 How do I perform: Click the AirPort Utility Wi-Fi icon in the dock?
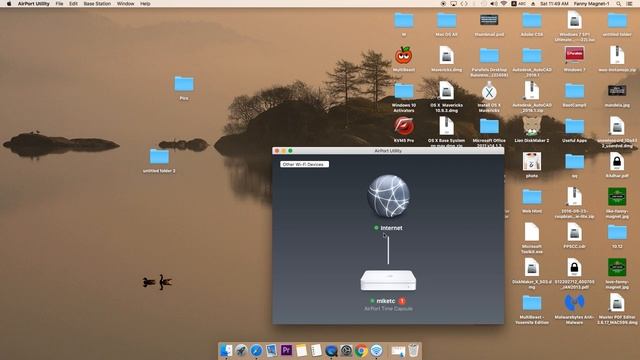coord(376,350)
